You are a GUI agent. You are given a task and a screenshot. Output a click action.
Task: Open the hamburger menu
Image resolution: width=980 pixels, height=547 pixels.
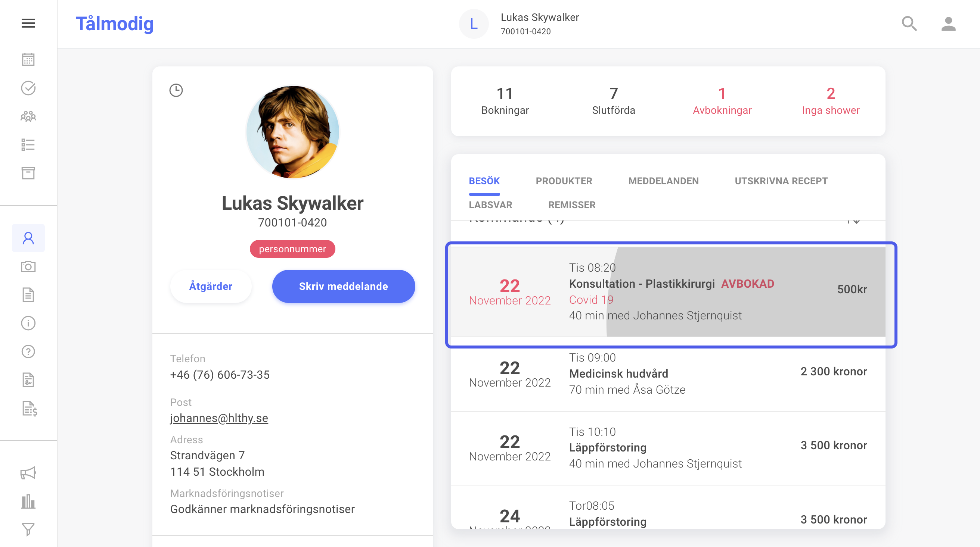click(x=28, y=24)
